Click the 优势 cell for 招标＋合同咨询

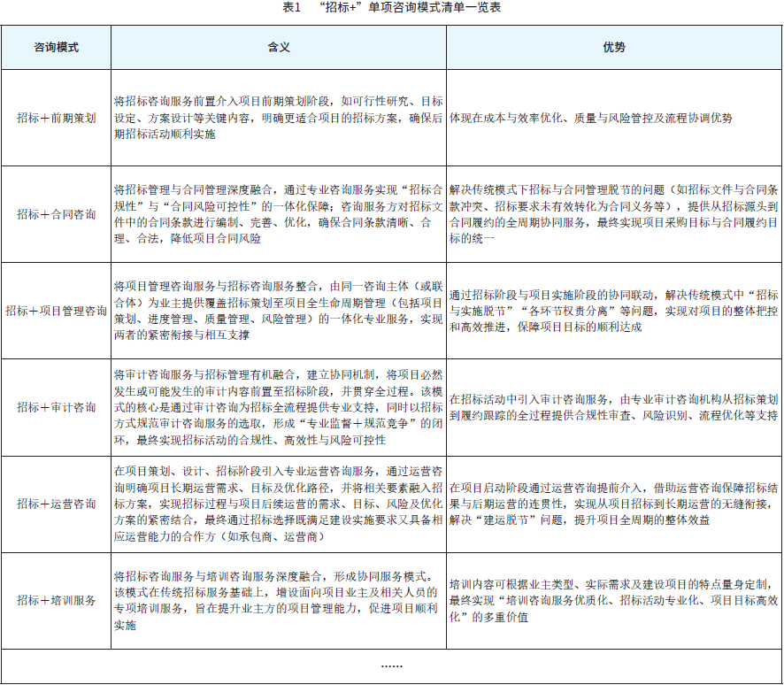(x=614, y=212)
